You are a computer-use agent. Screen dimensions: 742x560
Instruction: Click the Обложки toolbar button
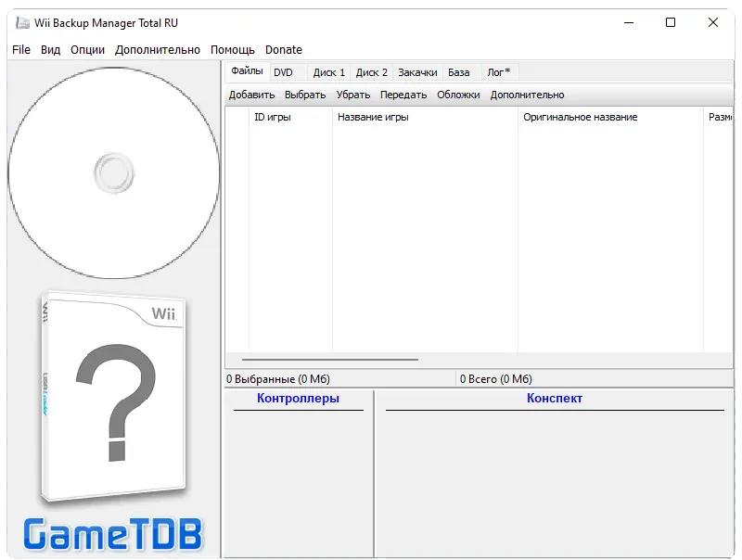(x=458, y=95)
